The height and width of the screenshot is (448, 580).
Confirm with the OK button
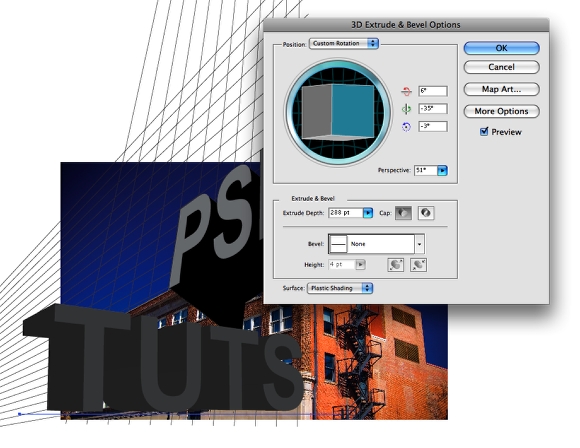pos(501,48)
